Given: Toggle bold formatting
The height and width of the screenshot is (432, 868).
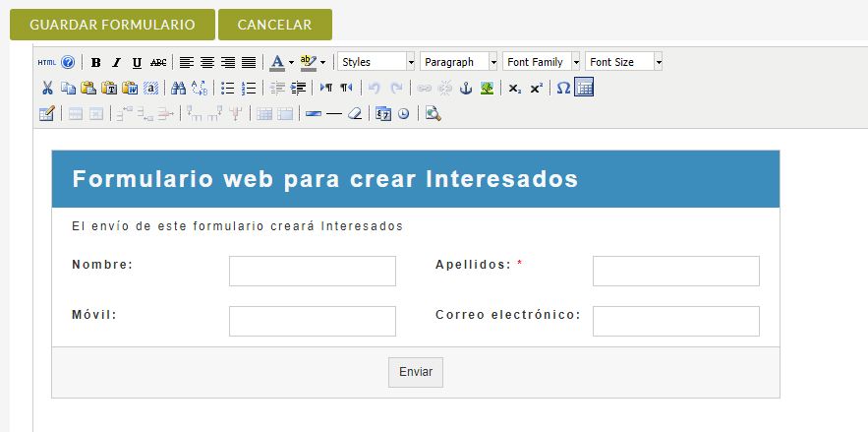Looking at the screenshot, I should tap(95, 62).
